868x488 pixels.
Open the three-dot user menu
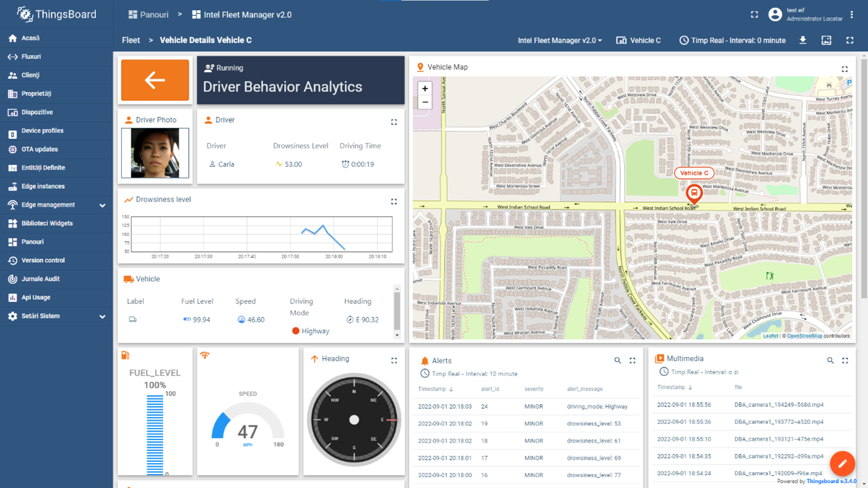[x=852, y=15]
